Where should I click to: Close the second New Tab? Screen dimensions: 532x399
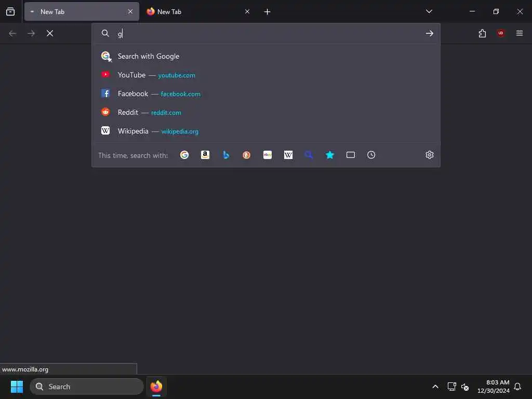(247, 11)
